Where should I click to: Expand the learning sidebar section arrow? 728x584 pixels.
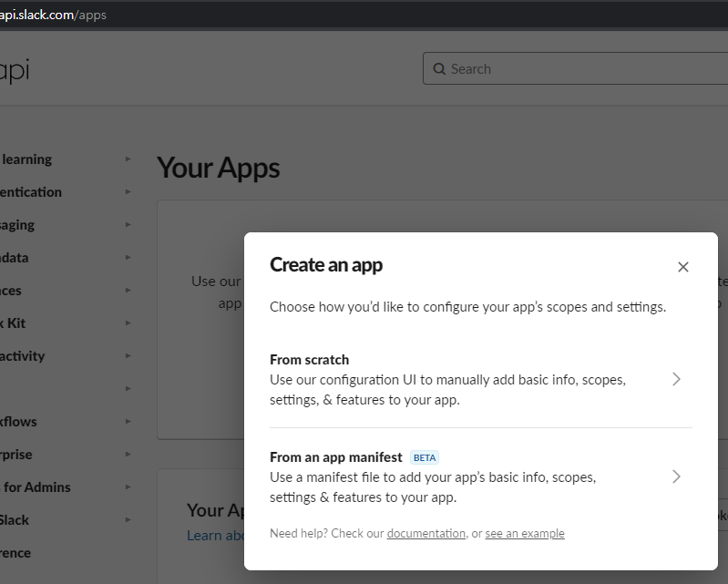128,159
